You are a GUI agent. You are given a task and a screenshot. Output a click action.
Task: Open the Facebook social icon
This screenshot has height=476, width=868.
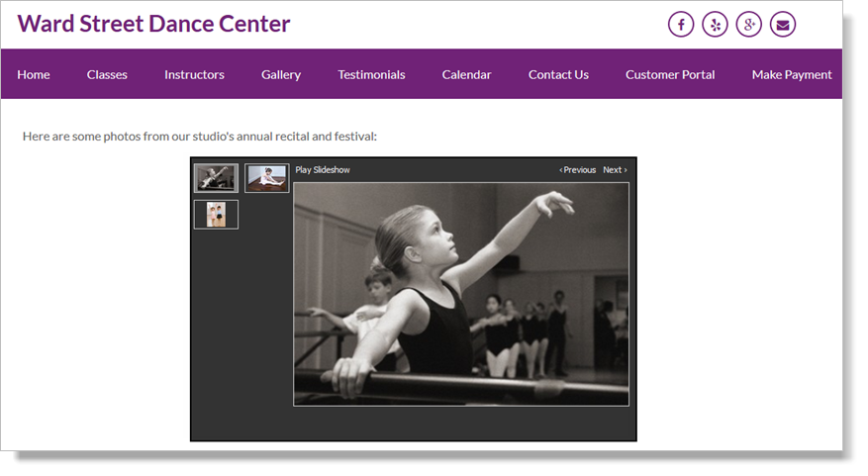click(681, 25)
